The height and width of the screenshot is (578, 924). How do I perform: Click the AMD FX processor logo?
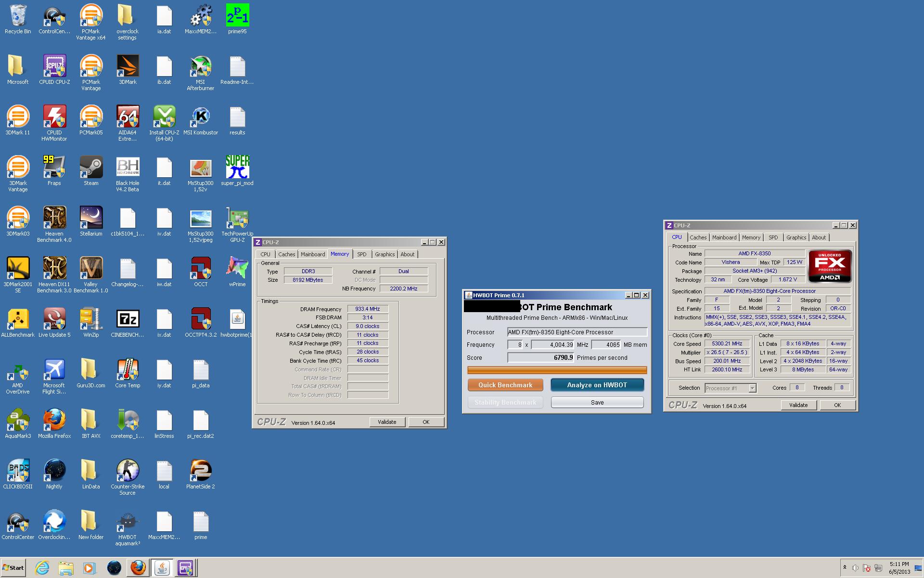(x=830, y=266)
